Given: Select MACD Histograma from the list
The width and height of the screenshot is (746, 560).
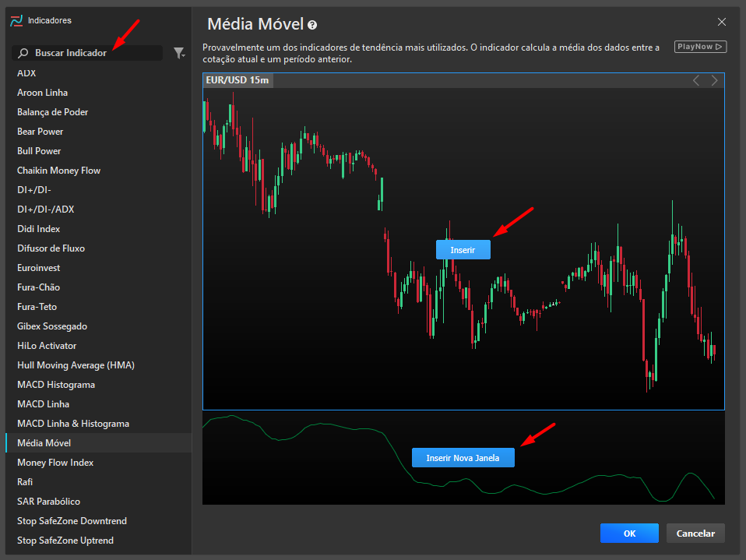Looking at the screenshot, I should click(56, 385).
